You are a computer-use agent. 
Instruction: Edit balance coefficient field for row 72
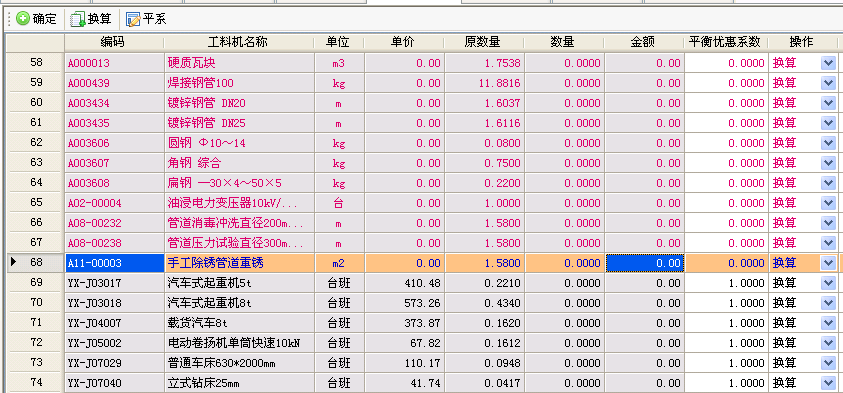click(x=726, y=343)
